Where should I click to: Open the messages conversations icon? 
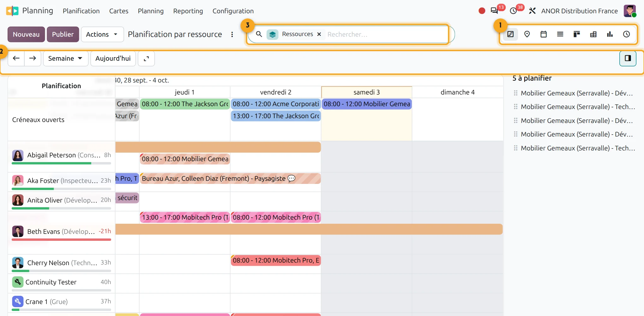point(494,11)
